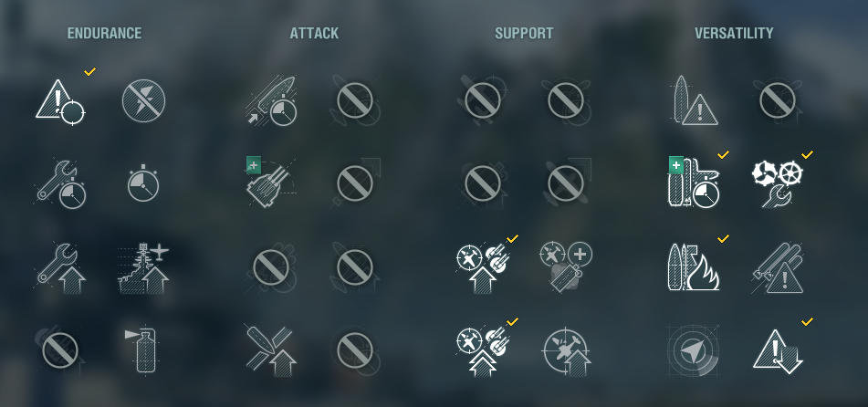Select the AA guns single up-arrow skill
Image resolution: width=868 pixels, height=407 pixels.
coord(482,267)
